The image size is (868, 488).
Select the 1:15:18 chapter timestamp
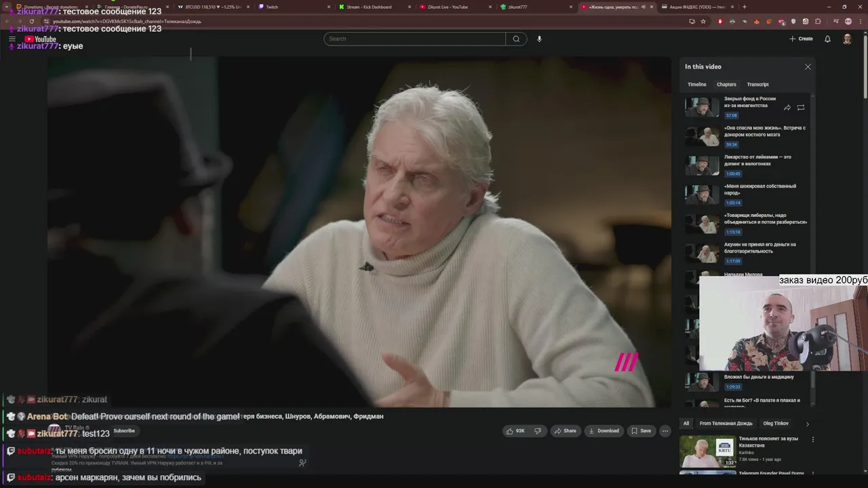point(733,232)
